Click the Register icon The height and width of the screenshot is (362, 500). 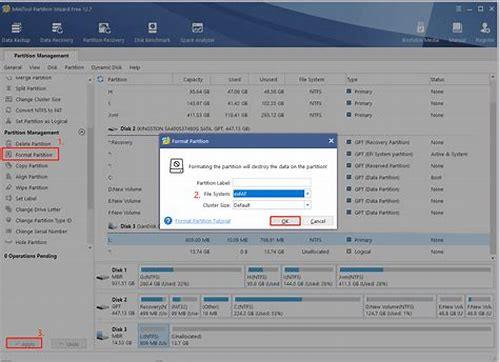485,33
